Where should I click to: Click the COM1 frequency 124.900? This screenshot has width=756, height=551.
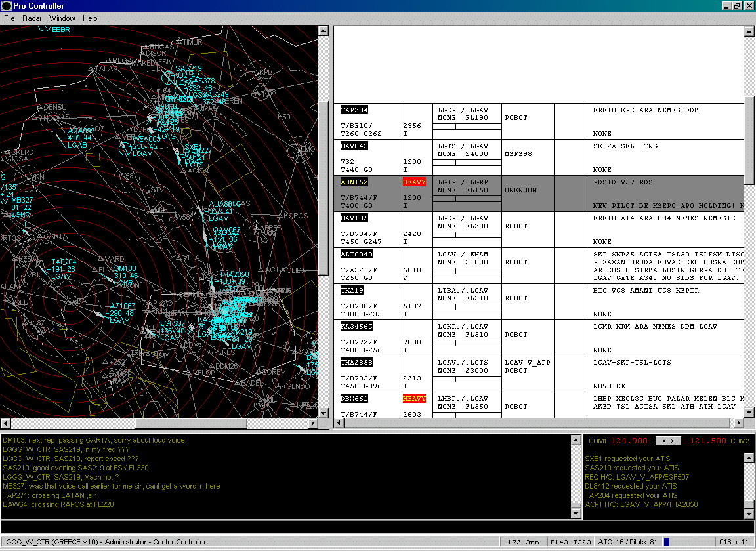coord(629,441)
